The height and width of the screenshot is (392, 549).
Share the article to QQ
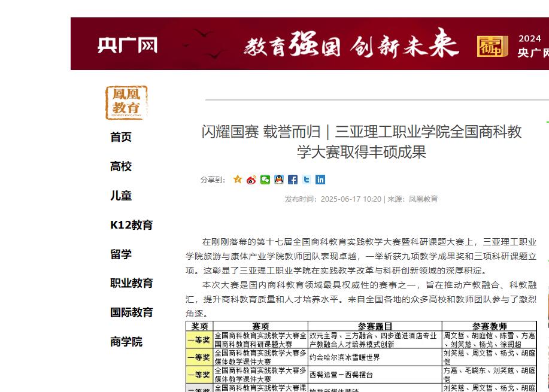tap(279, 180)
